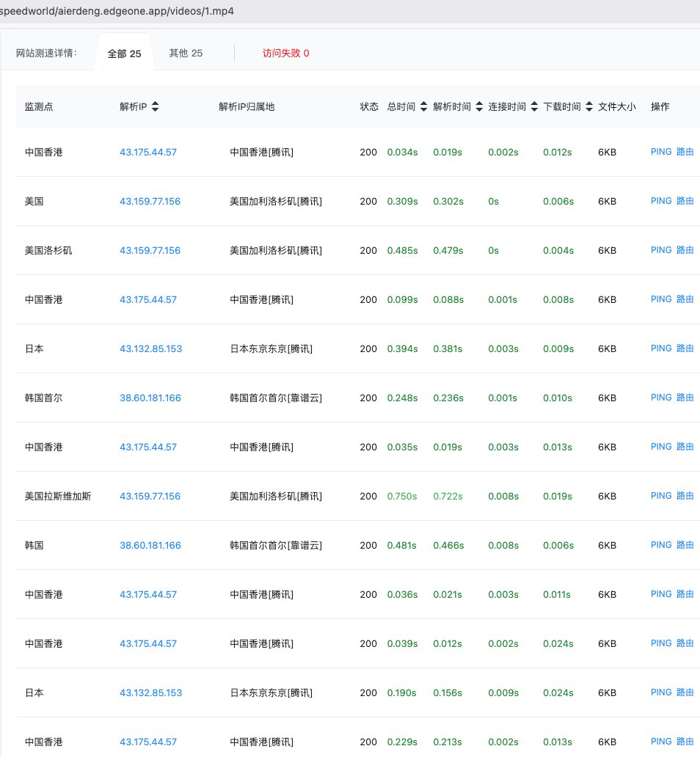Run PING for the 0.035s 中国香港 row
Screen dimensions: 700x757
coord(661,447)
